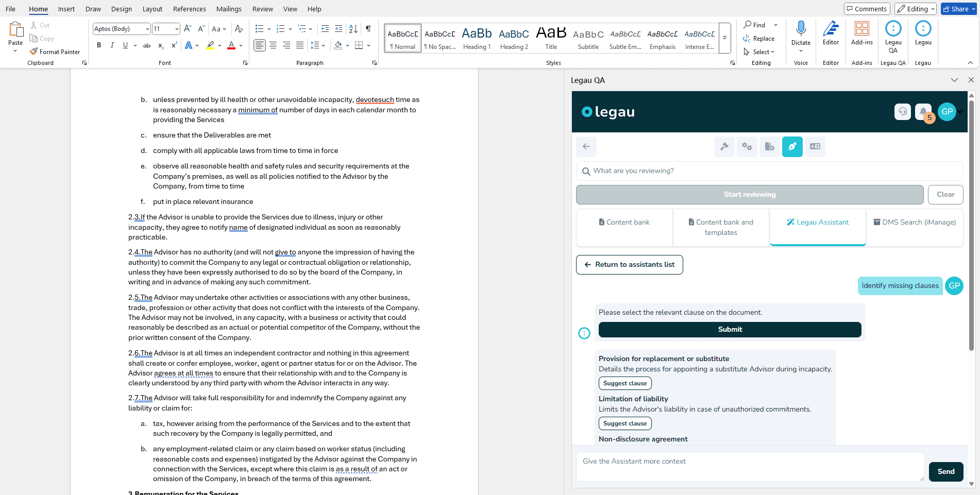Click the Dictate microphone icon
The image size is (980, 495).
[x=801, y=29]
